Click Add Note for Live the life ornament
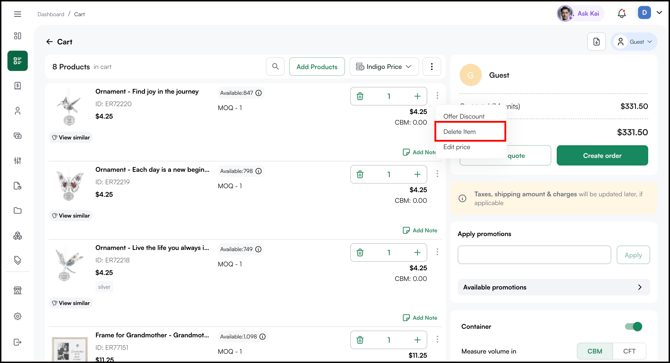The image size is (670, 363). (420, 318)
